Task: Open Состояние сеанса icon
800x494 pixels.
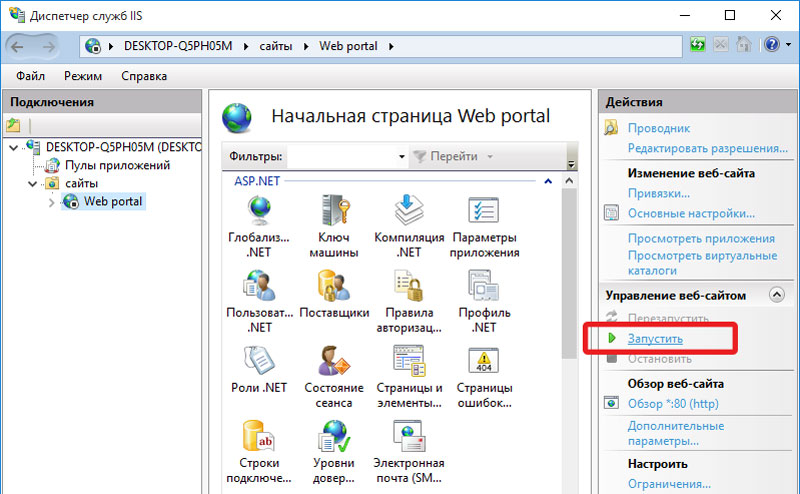Action: (334, 360)
